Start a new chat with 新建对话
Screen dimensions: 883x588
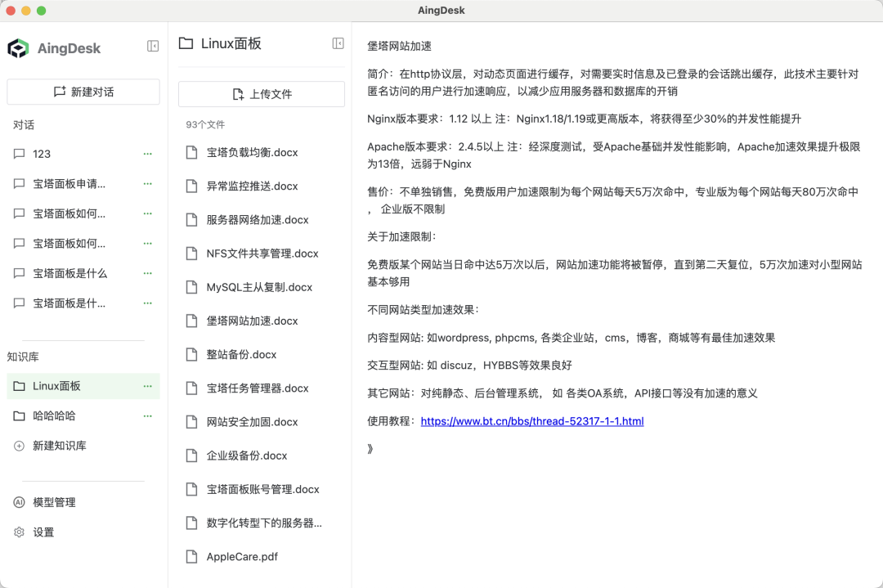(x=83, y=92)
